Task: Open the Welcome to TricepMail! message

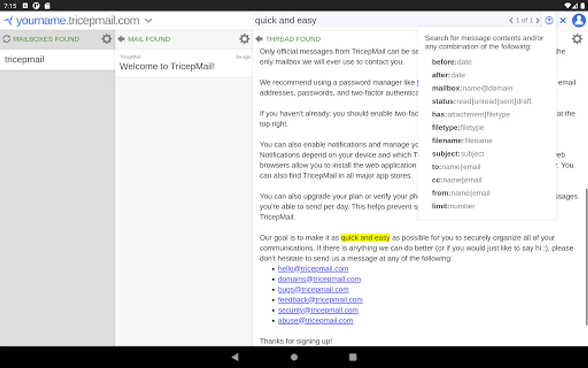Action: (x=184, y=63)
